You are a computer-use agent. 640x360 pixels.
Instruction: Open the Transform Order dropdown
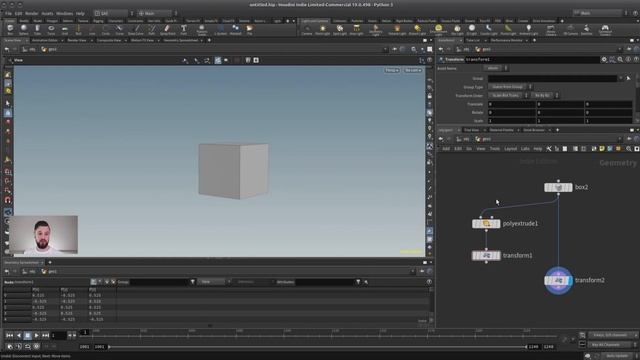(508, 96)
